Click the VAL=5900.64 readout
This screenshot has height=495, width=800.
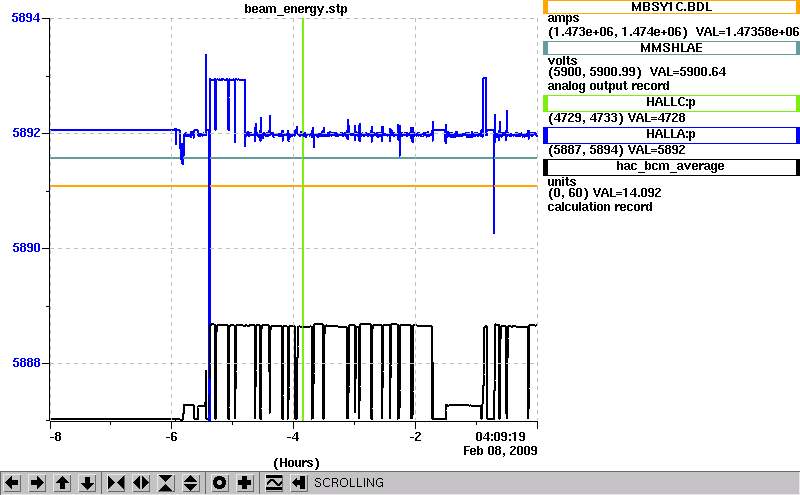(687, 72)
